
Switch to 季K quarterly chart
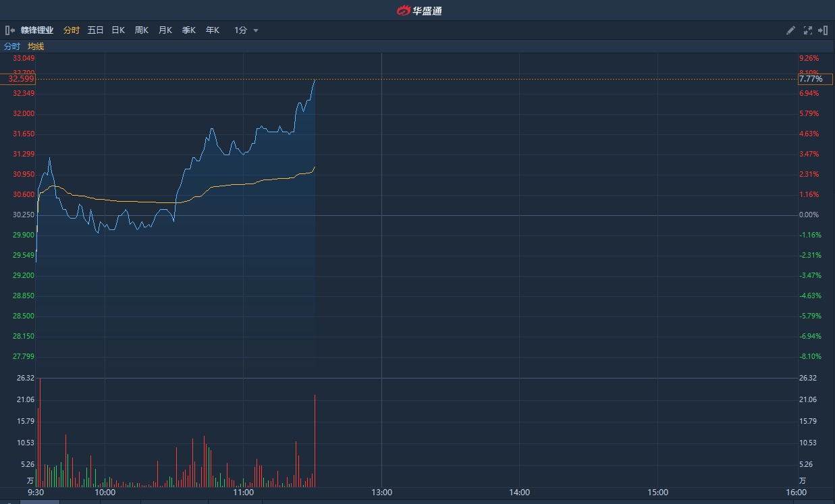(x=188, y=30)
